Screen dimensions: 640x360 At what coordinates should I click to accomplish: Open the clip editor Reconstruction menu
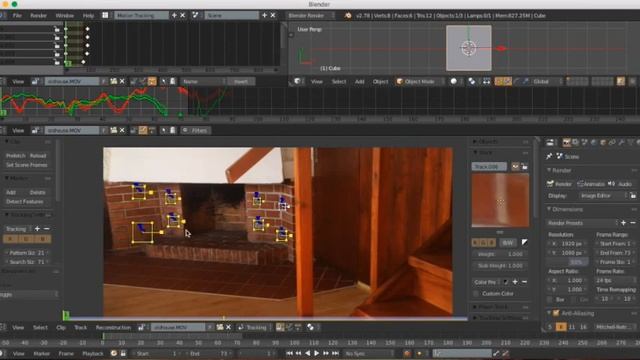(x=113, y=327)
